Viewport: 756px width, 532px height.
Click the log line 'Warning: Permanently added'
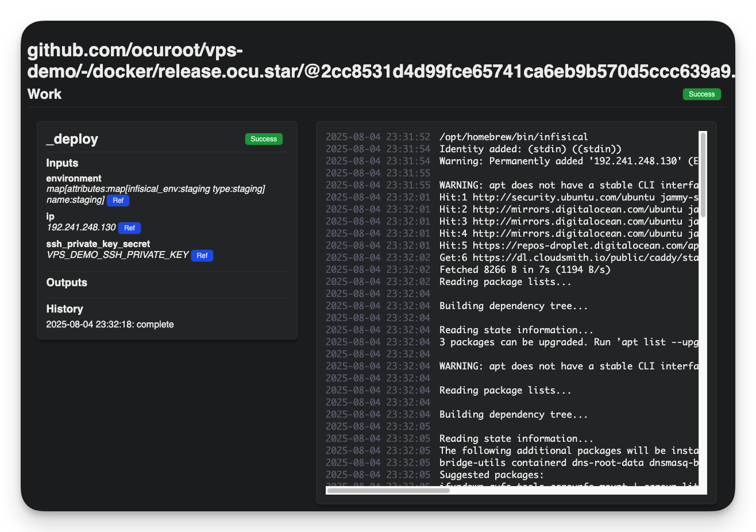569,161
